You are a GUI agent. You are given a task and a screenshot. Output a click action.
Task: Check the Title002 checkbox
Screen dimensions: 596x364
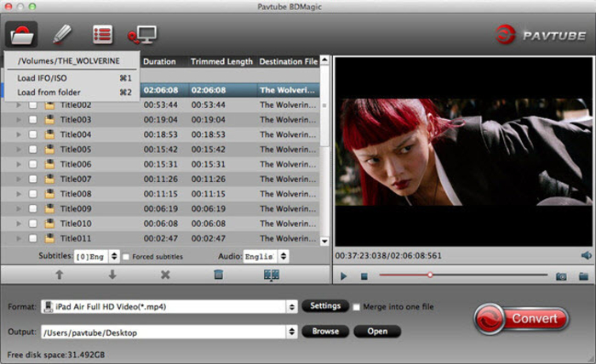point(33,105)
